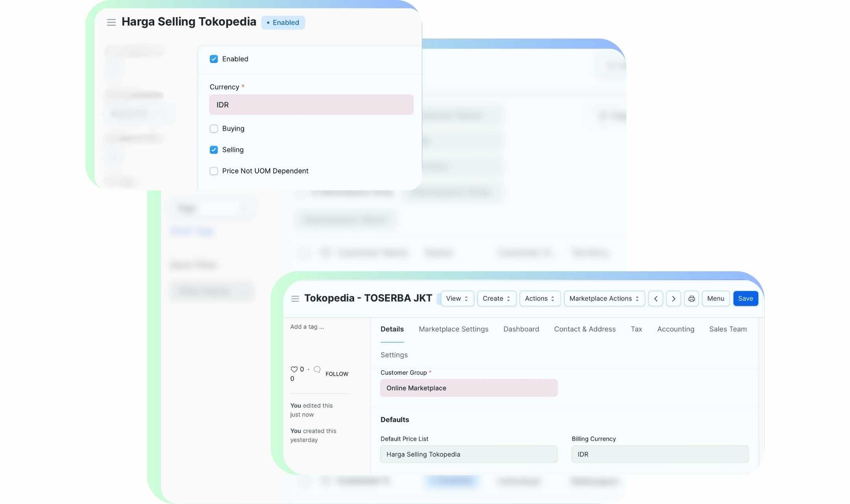Viewport: 850px width, 504px height.
Task: Go to next record arrow
Action: click(x=673, y=299)
